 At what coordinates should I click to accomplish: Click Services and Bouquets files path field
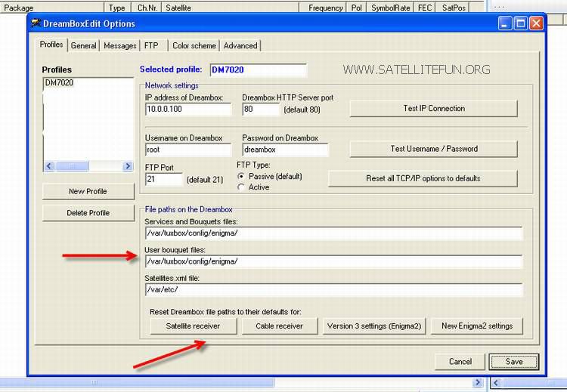pos(333,233)
